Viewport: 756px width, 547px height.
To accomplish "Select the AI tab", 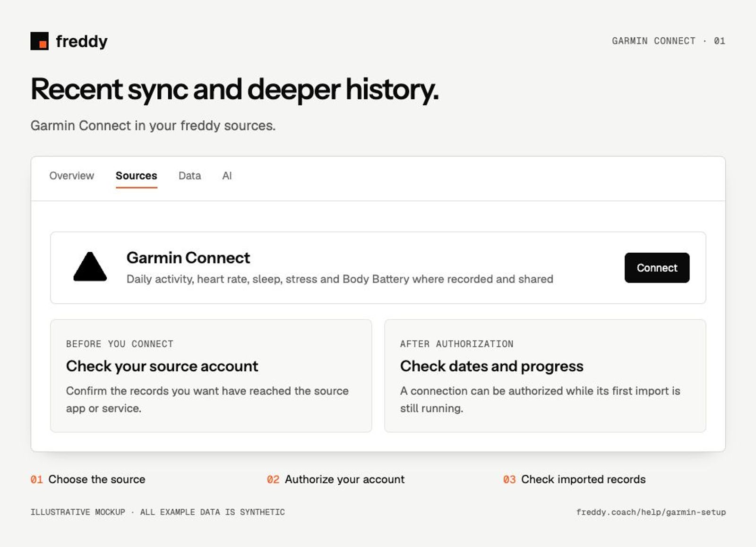I will [227, 176].
